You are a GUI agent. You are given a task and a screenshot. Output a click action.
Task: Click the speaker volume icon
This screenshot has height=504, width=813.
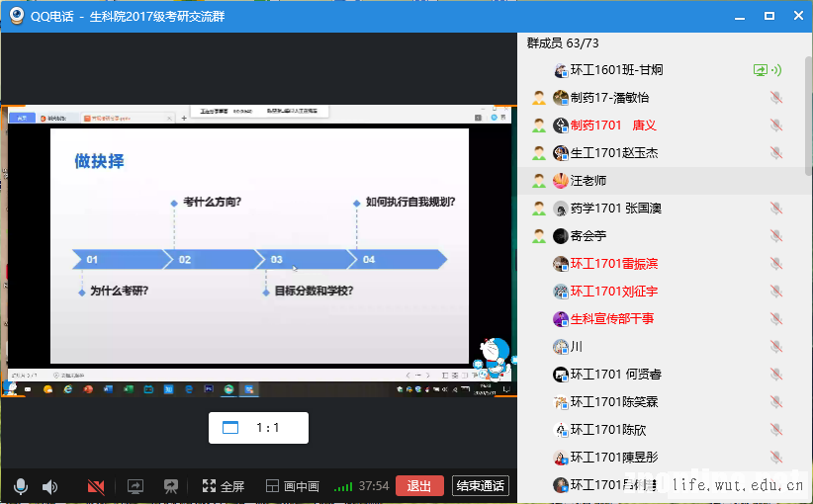pos(49,486)
